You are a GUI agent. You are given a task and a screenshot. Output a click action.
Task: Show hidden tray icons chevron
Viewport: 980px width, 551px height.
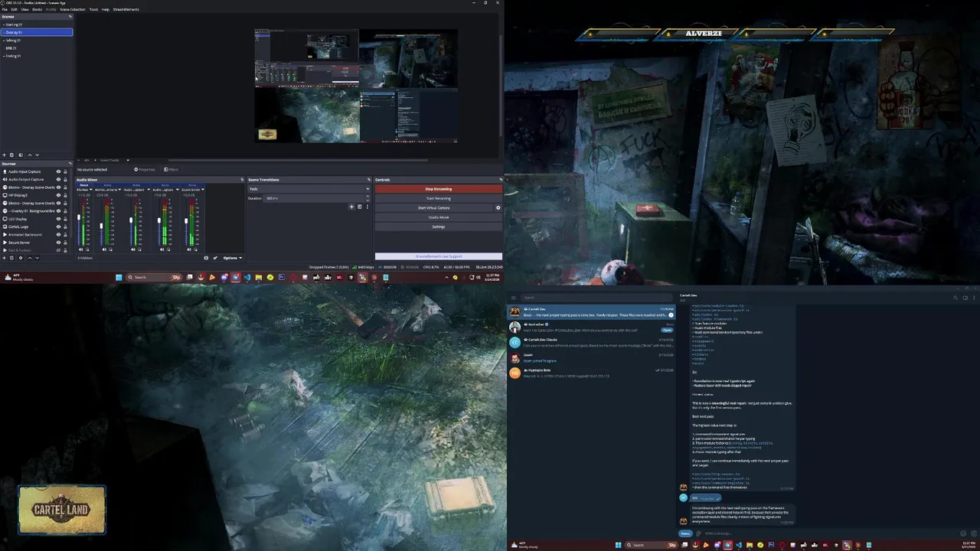coord(446,277)
